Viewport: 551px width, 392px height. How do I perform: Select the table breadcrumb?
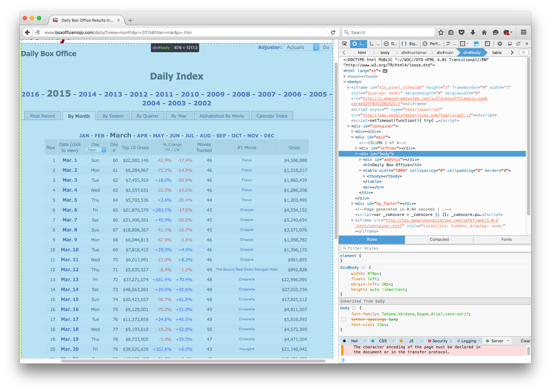point(497,53)
